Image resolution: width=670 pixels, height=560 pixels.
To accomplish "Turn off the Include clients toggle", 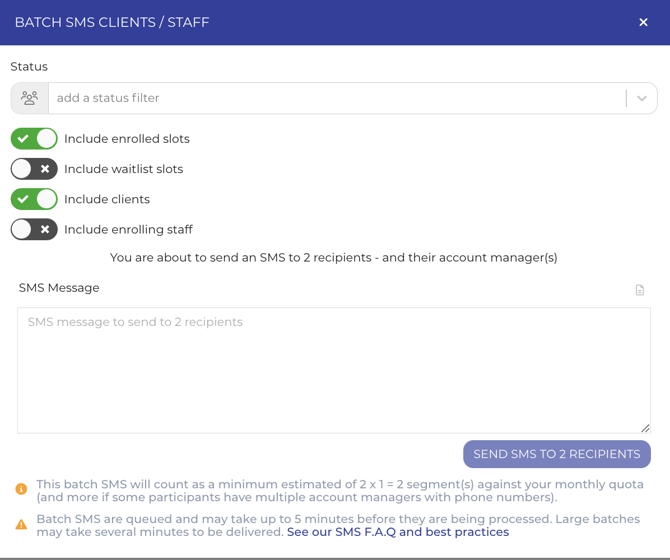I will tap(34, 199).
